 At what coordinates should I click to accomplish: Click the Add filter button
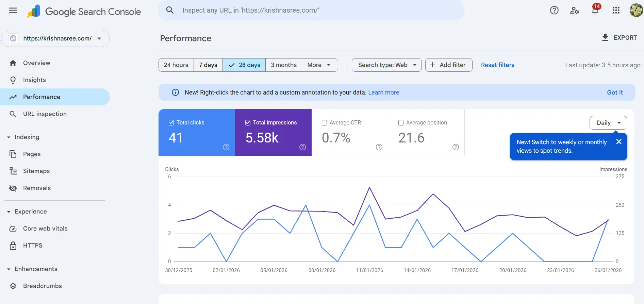pyautogui.click(x=448, y=65)
